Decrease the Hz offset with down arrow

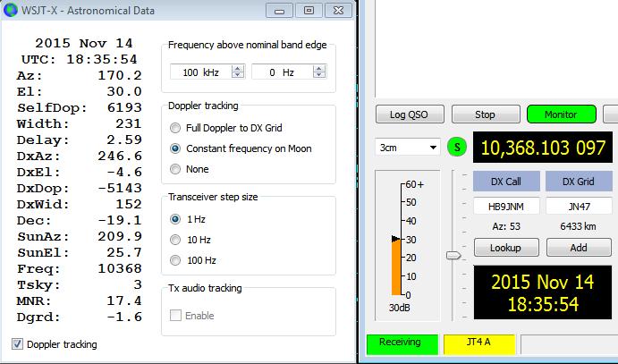pos(319,75)
